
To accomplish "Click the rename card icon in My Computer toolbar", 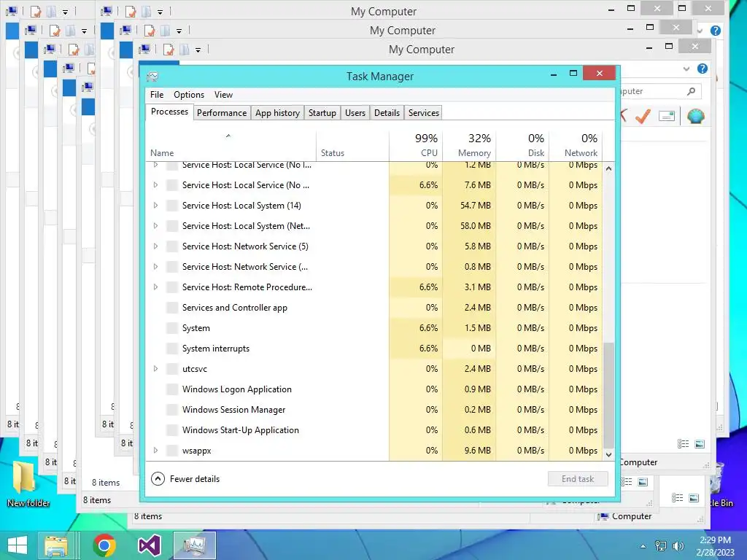I will pyautogui.click(x=667, y=116).
